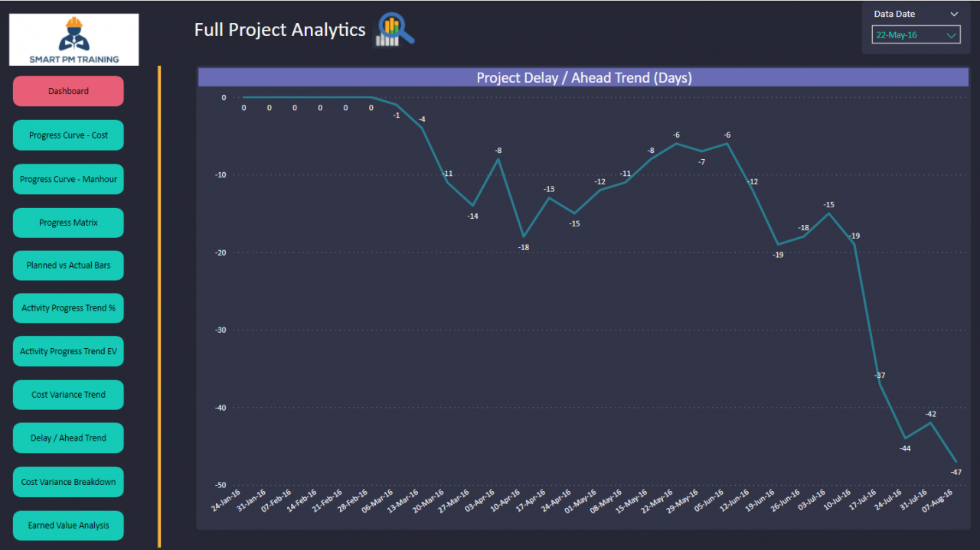Expand the Data Date slicer header chevron
Image resolution: width=980 pixels, height=550 pixels.
(954, 14)
